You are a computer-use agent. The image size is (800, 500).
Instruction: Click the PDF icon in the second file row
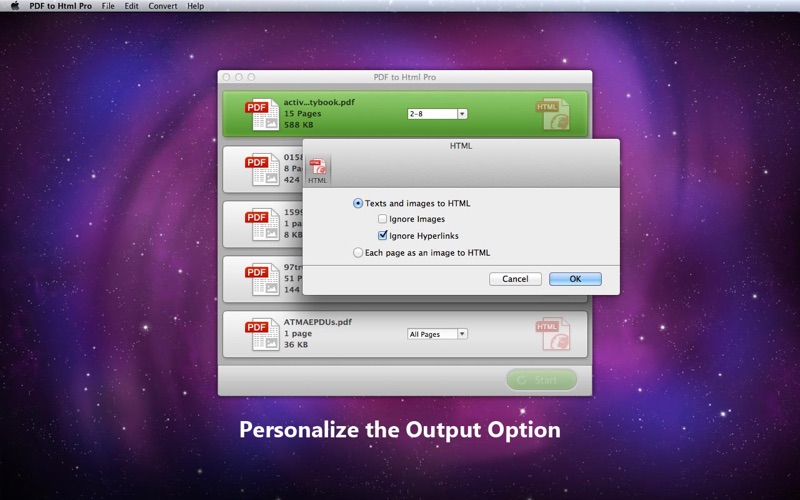262,169
